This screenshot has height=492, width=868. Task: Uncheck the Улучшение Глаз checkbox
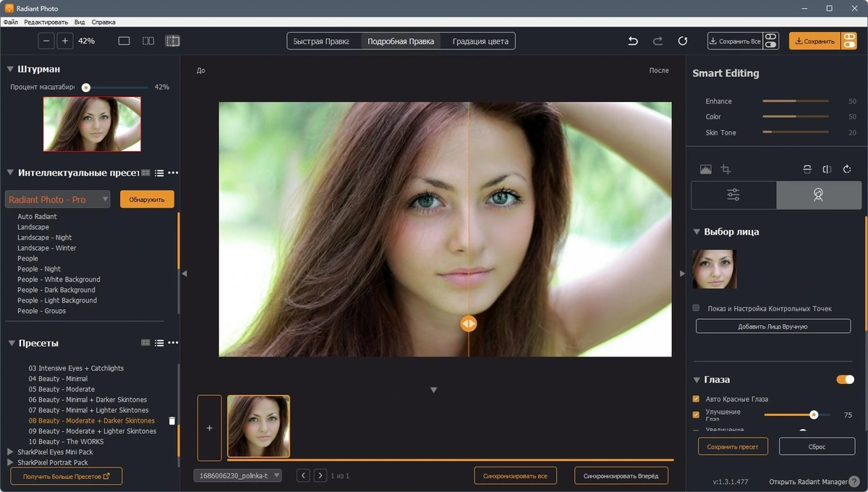tap(696, 415)
